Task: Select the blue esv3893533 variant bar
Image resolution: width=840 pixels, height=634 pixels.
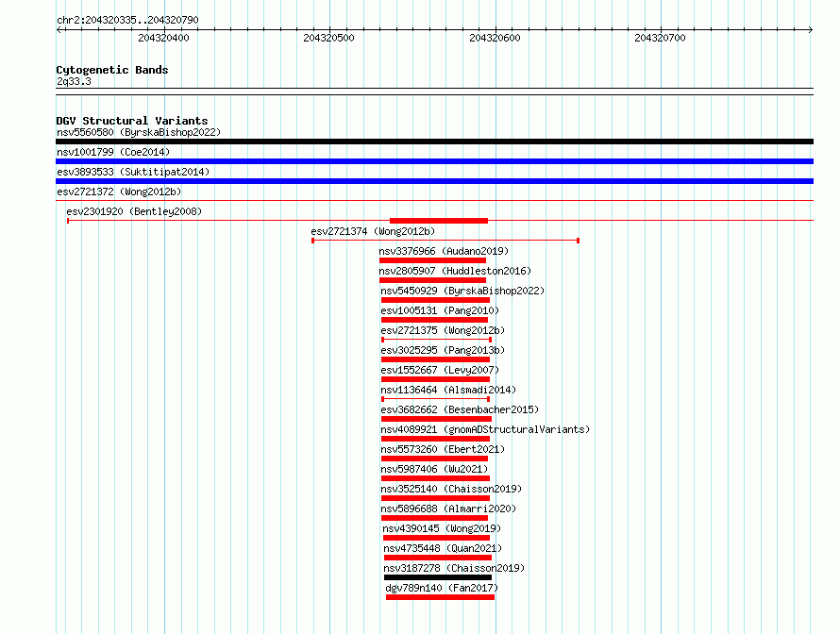Action: 434,181
